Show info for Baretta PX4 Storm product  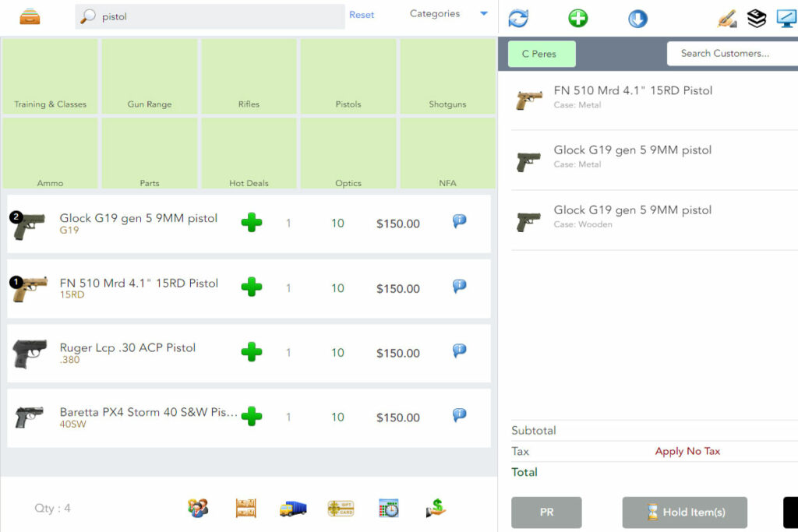(x=459, y=415)
